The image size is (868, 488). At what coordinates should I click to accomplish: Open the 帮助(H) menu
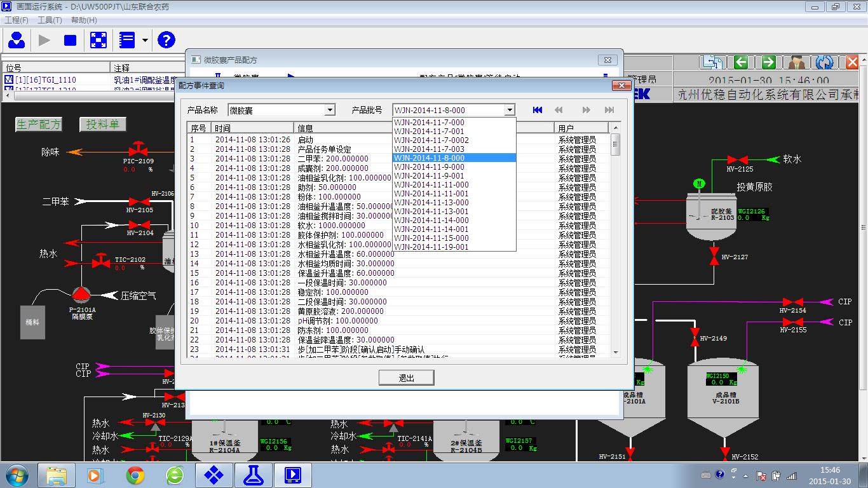tap(84, 20)
